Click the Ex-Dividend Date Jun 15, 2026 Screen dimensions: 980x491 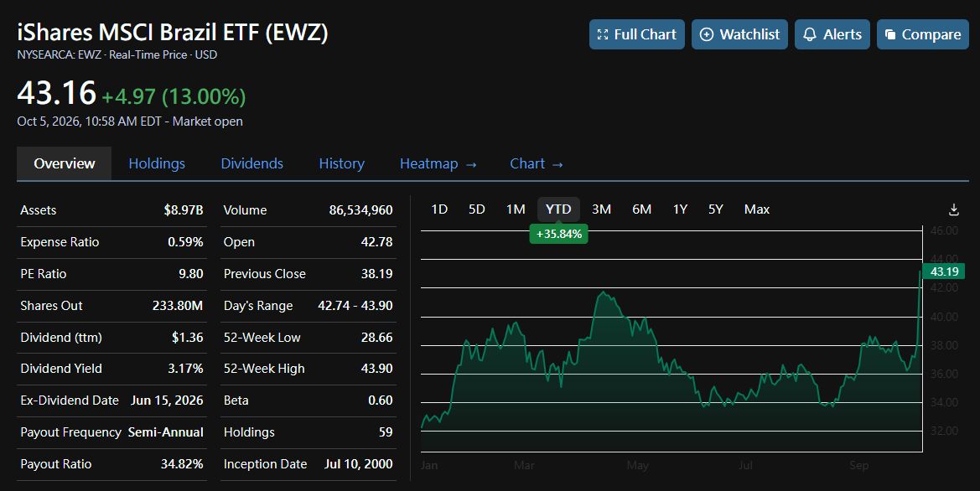[x=167, y=401]
